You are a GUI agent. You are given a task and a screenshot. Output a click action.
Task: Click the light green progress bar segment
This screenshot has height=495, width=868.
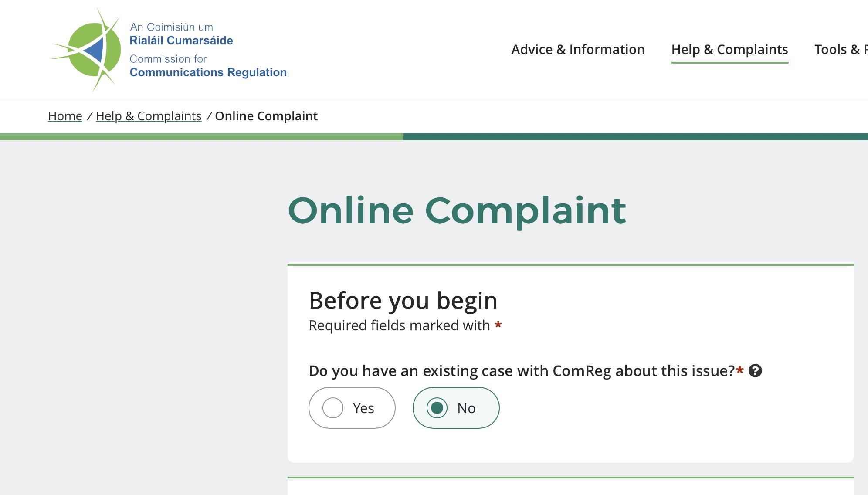[201, 137]
